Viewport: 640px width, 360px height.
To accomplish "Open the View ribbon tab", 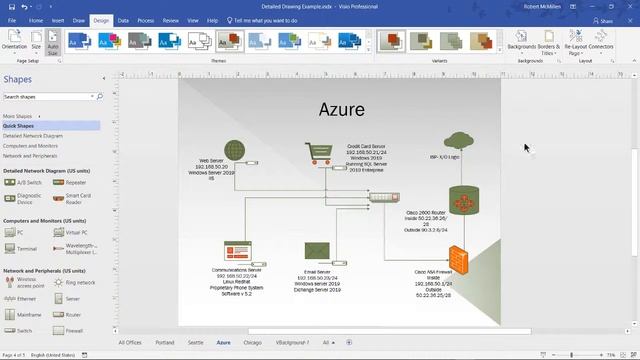I will pyautogui.click(x=193, y=20).
